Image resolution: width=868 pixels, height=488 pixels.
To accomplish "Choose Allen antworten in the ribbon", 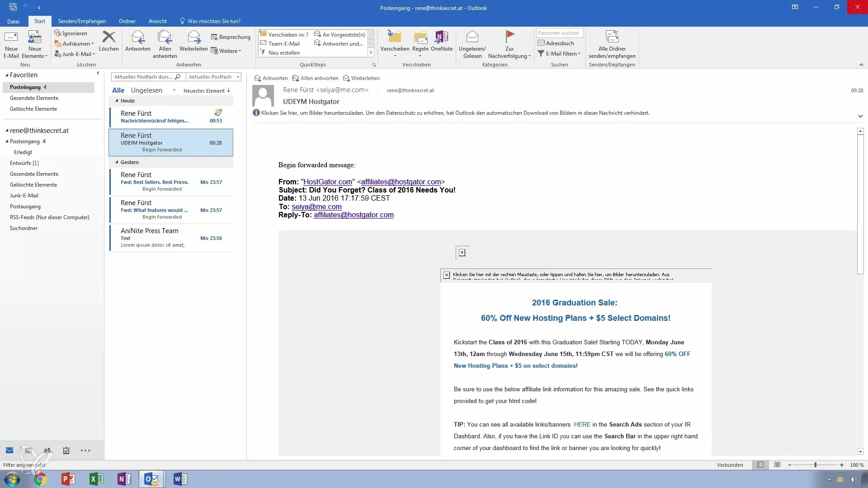I will (165, 44).
